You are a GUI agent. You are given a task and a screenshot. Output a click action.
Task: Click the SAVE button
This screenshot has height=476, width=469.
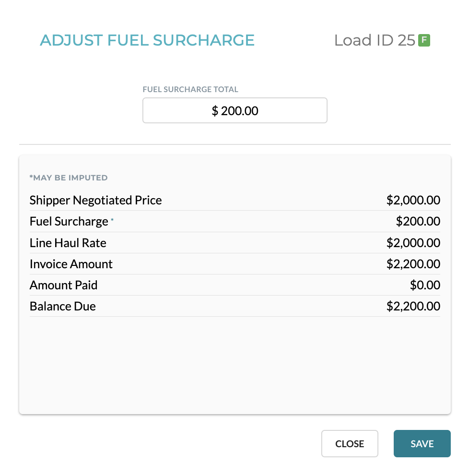[x=422, y=443]
